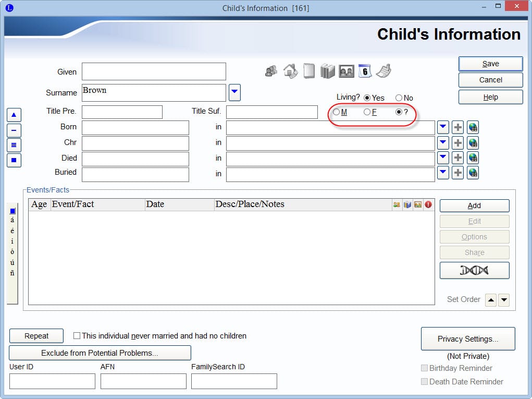Open the Surname dropdown arrow

[234, 92]
